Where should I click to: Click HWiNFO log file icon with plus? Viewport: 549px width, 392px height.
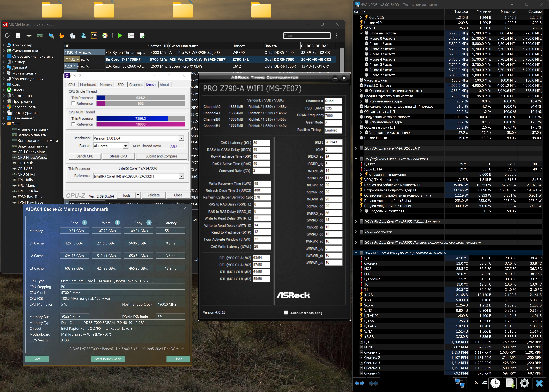[510, 383]
